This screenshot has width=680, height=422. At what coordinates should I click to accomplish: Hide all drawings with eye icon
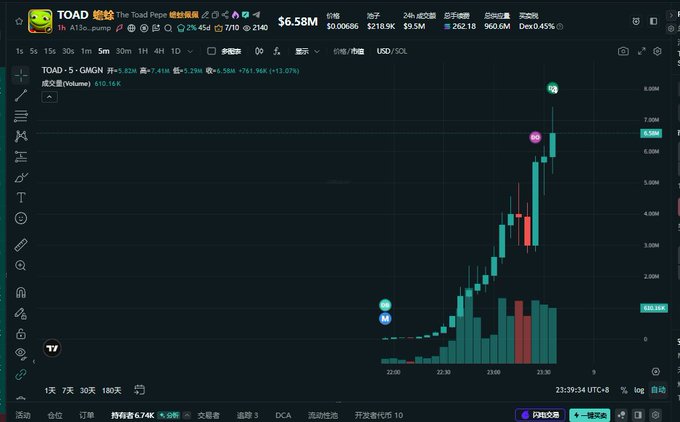coord(21,353)
